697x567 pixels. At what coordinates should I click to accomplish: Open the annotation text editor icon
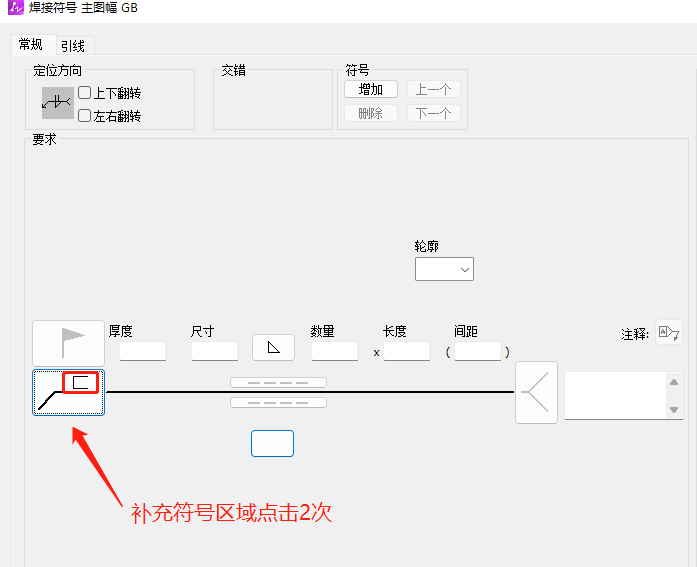tap(669, 332)
